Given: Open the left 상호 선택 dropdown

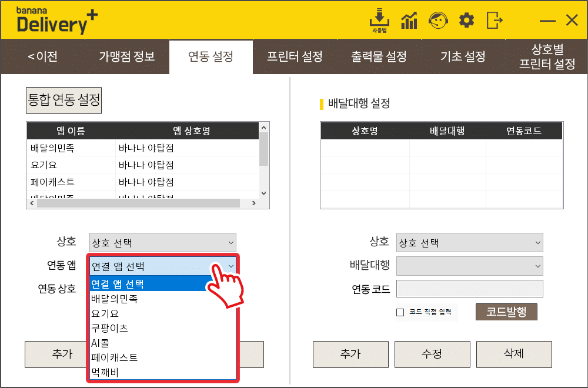Looking at the screenshot, I should (163, 243).
